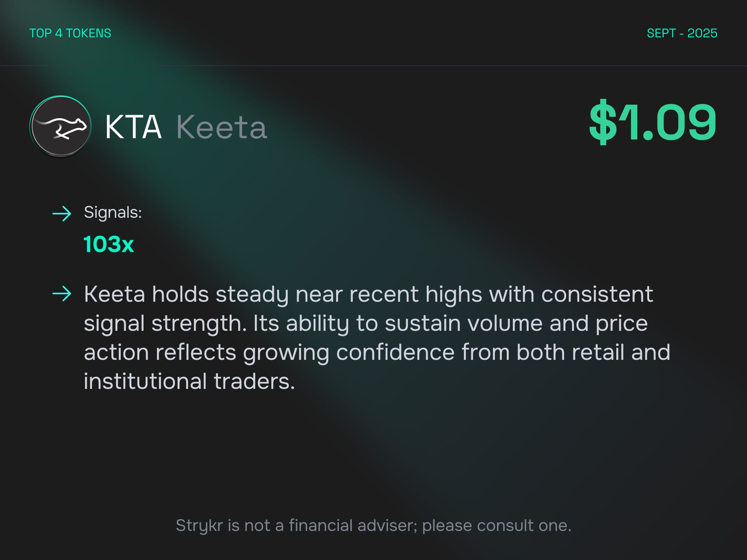Image resolution: width=747 pixels, height=560 pixels.
Task: Select the TOP 4 TOKENS header label
Action: pyautogui.click(x=70, y=33)
